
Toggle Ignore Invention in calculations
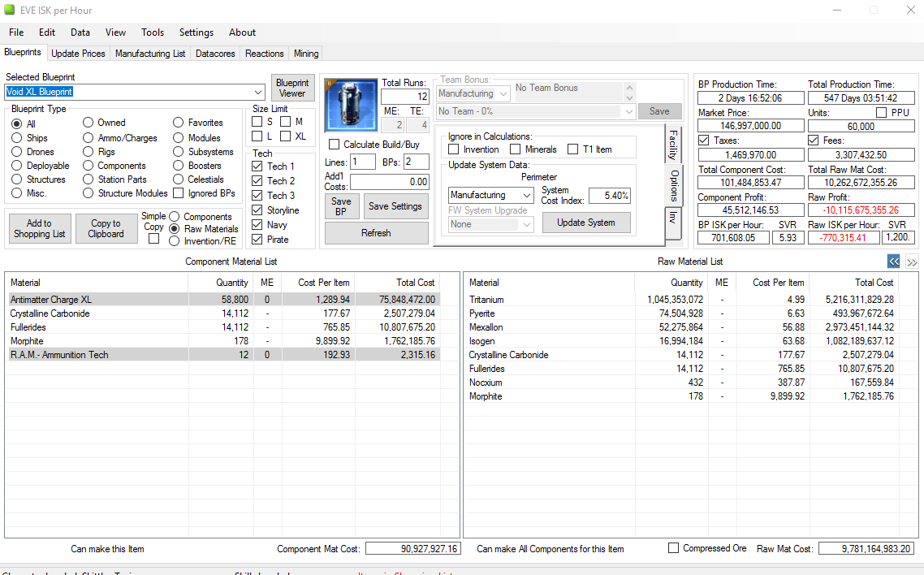[x=454, y=149]
